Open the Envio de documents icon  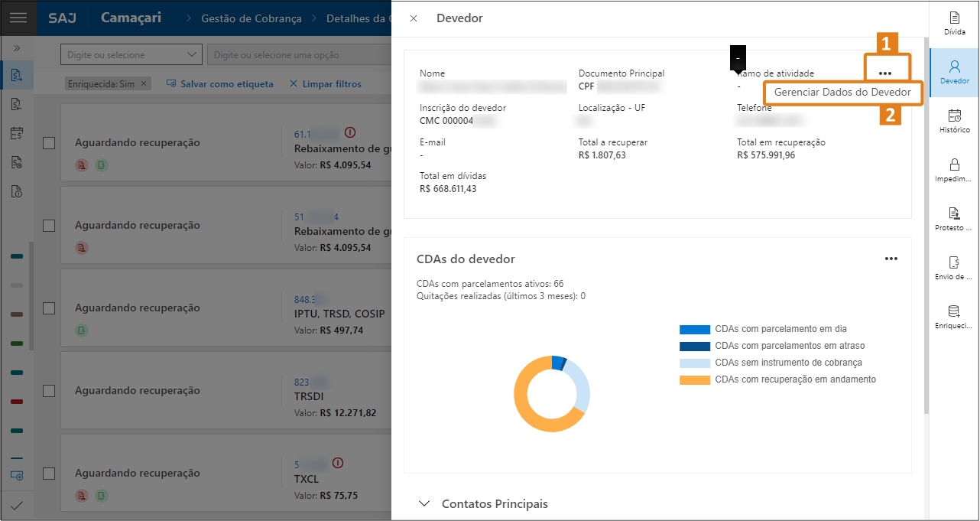(954, 267)
